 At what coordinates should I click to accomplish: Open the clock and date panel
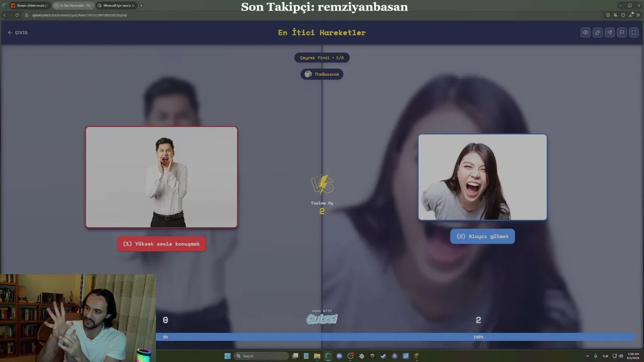click(x=632, y=356)
